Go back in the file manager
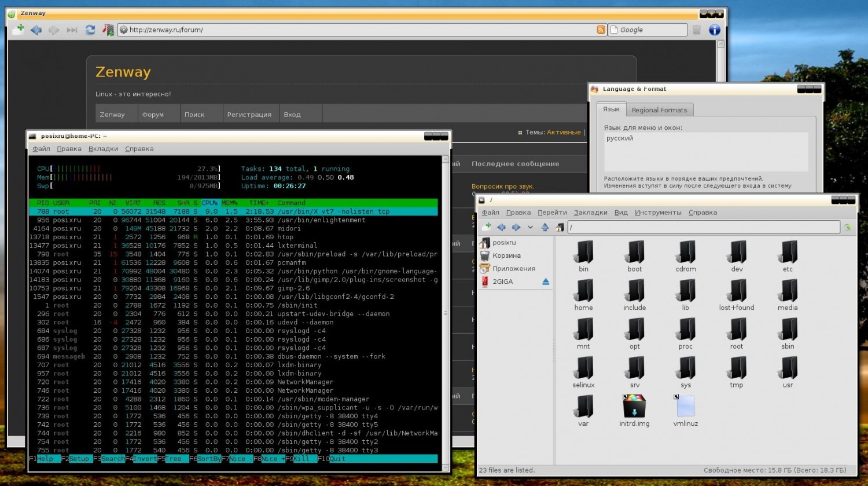Screen dimensions: 868x486 pyautogui.click(x=501, y=228)
